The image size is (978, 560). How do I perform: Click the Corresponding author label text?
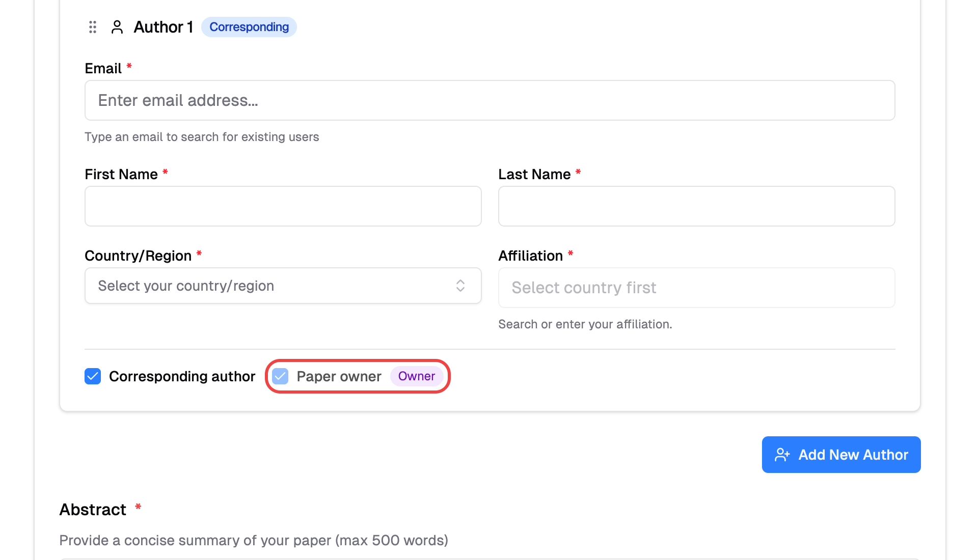pos(182,376)
